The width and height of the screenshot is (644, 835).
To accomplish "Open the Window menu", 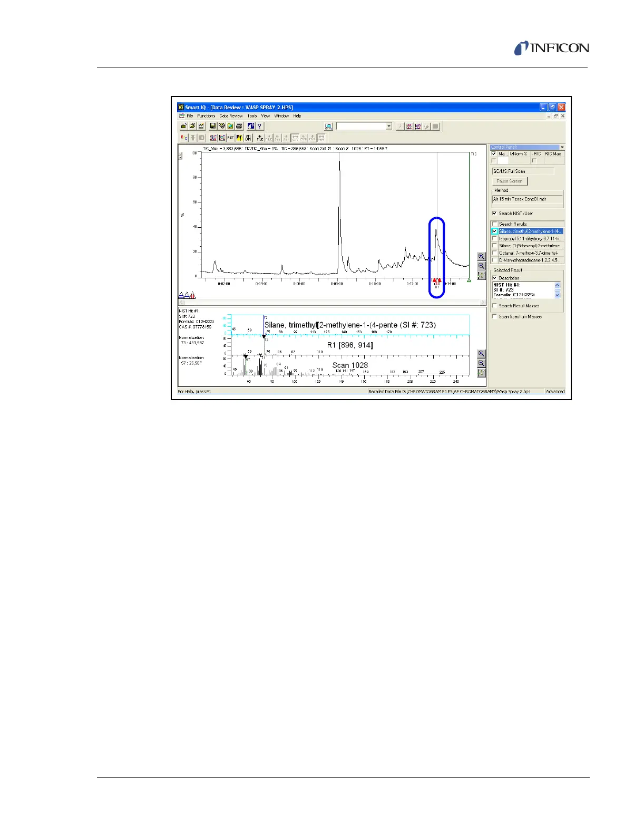I will 281,116.
